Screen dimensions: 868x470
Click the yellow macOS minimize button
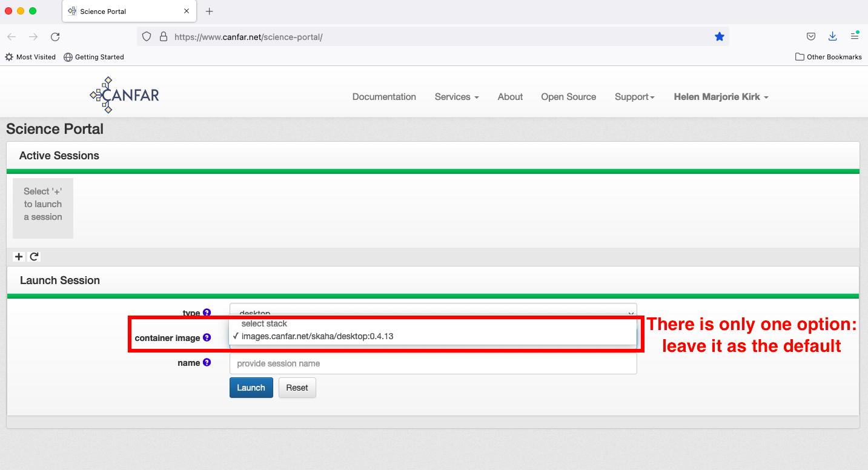21,11
